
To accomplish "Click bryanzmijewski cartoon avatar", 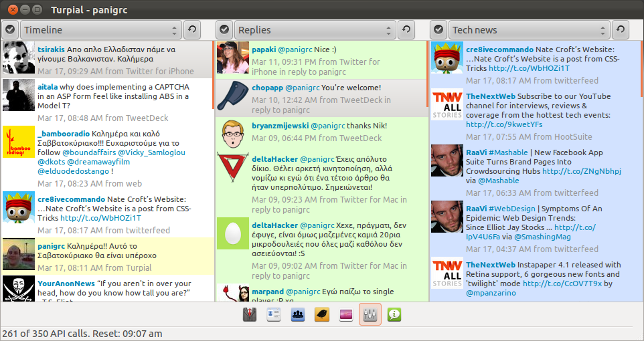I will point(233,134).
